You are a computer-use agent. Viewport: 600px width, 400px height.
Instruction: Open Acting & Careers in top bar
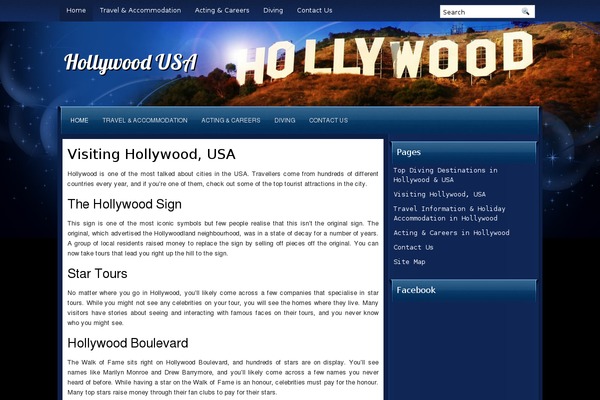pos(222,10)
